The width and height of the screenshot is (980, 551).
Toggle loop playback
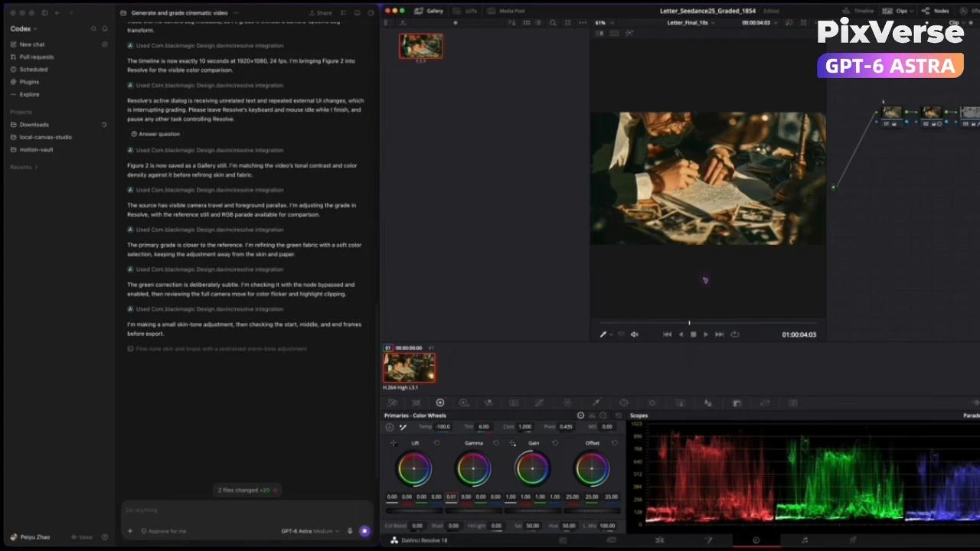pos(735,334)
